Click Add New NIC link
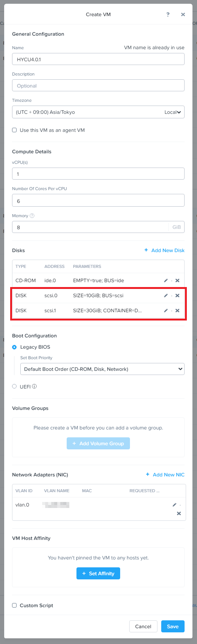 165,475
